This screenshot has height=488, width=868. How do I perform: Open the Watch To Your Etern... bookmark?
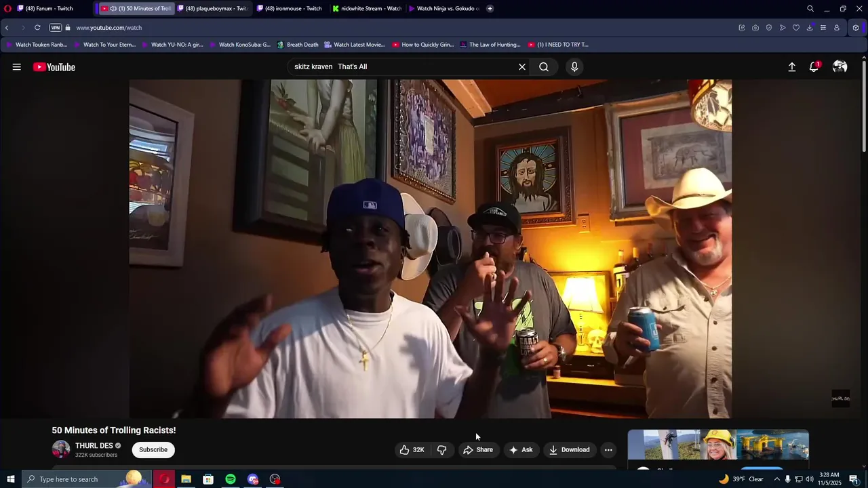[104, 45]
